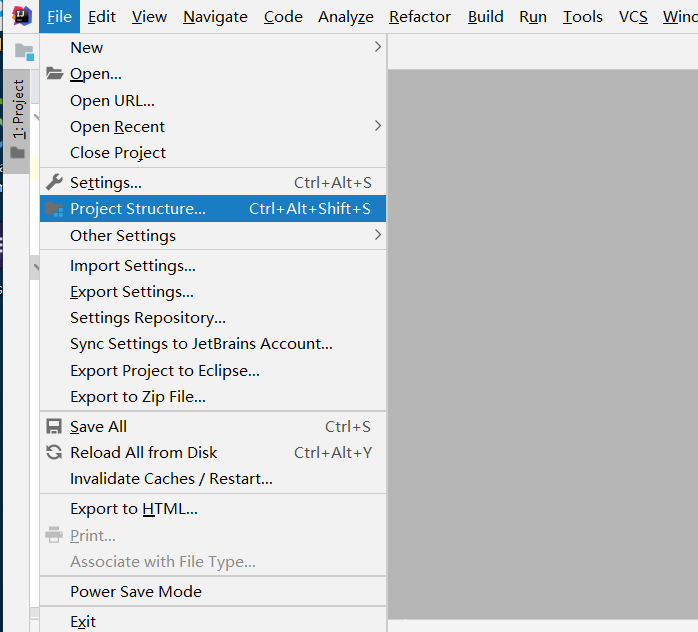Choose Invalidate Caches / Restart...
The width and height of the screenshot is (698, 632).
(213, 478)
